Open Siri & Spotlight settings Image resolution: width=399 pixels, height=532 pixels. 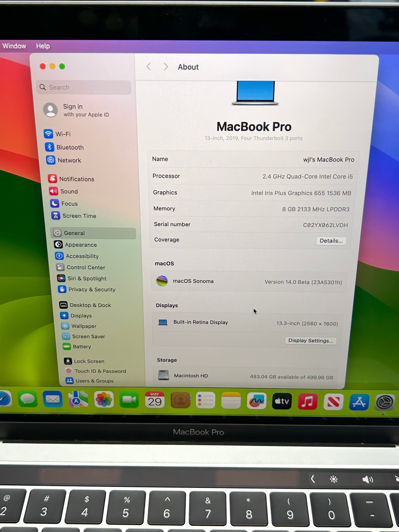click(x=82, y=278)
